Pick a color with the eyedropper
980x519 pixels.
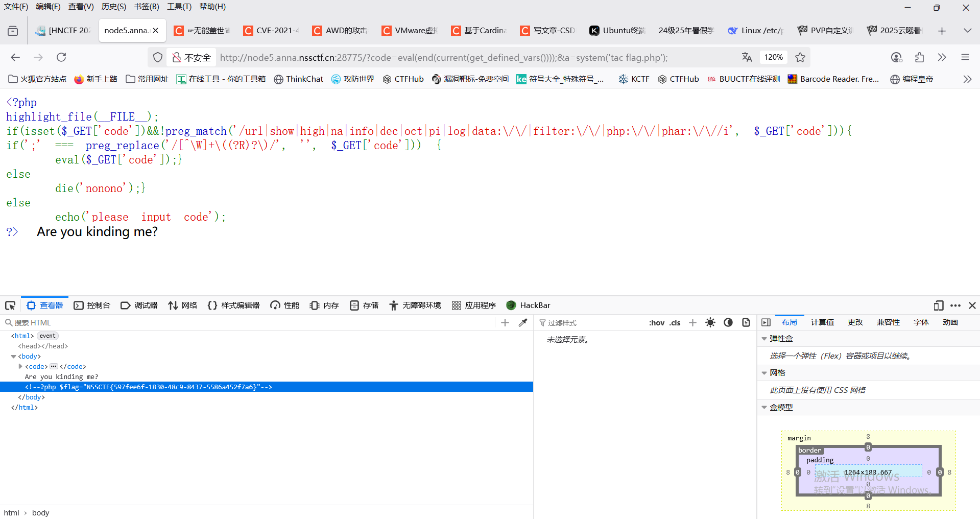(522, 322)
